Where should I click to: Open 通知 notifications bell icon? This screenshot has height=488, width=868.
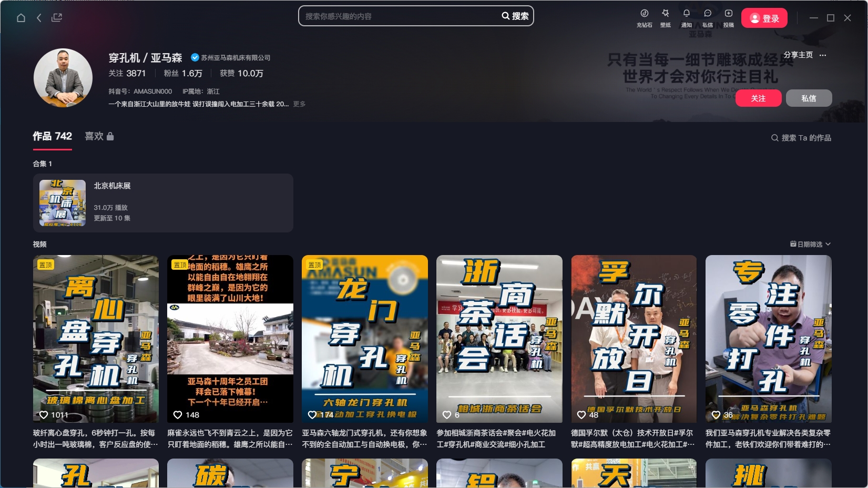pos(686,14)
